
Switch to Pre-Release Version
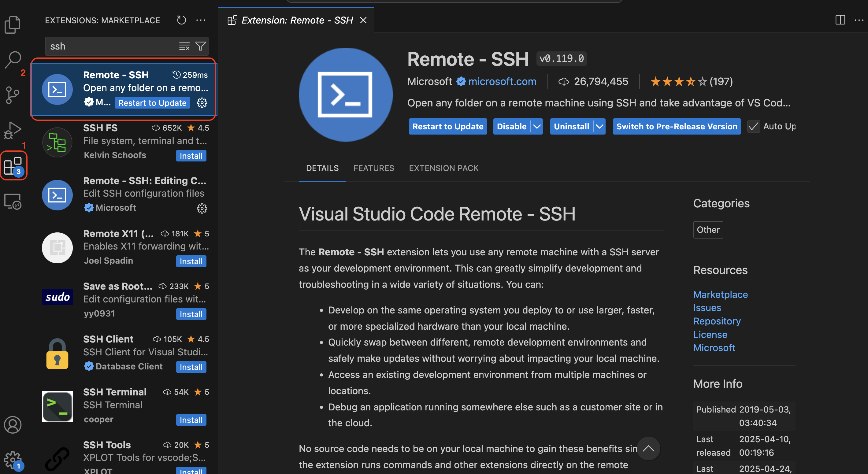click(x=677, y=126)
